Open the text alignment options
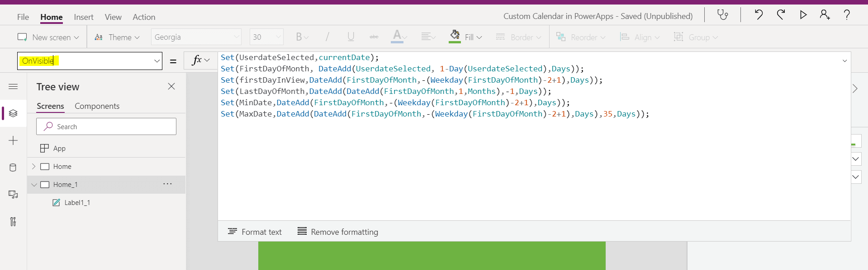The image size is (868, 270). (x=427, y=37)
